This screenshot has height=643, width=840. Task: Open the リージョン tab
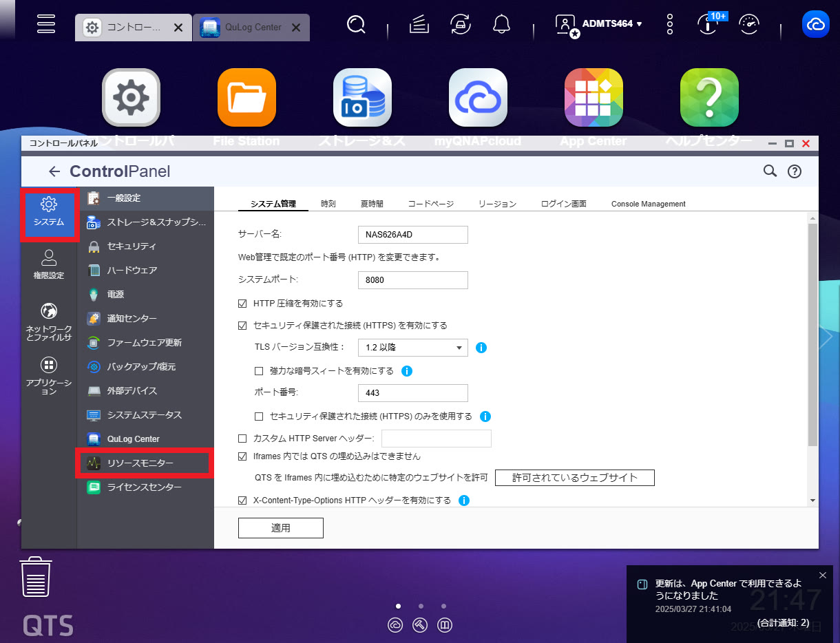497,204
